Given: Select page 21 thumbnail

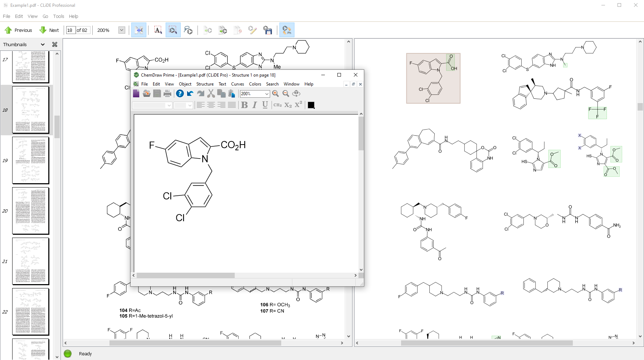Looking at the screenshot, I should (31, 261).
